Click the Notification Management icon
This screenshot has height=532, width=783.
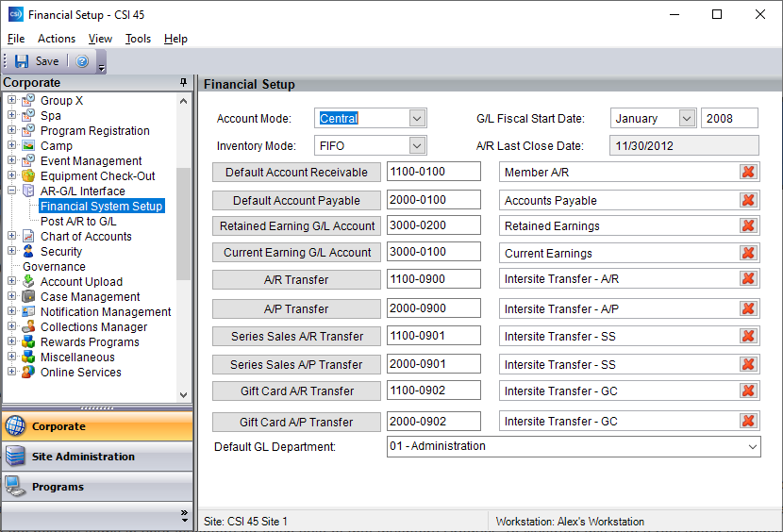point(28,311)
